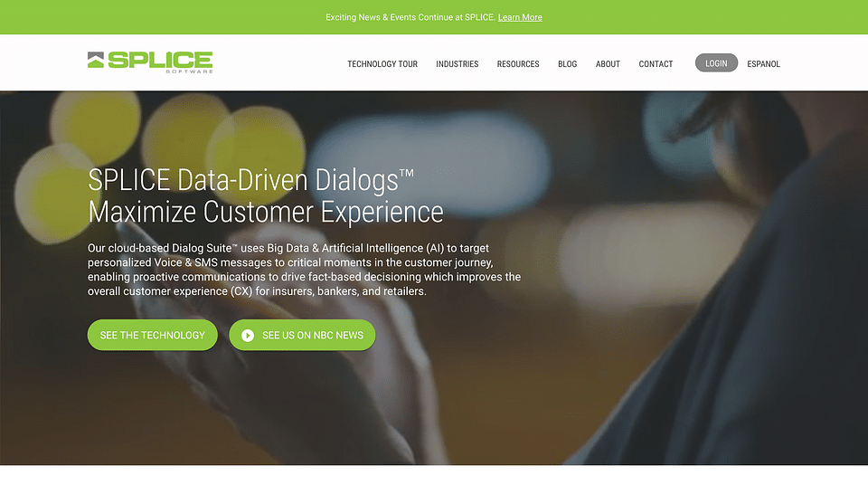Click the SOFTWARE text under logo
868x485 pixels.
pos(189,71)
